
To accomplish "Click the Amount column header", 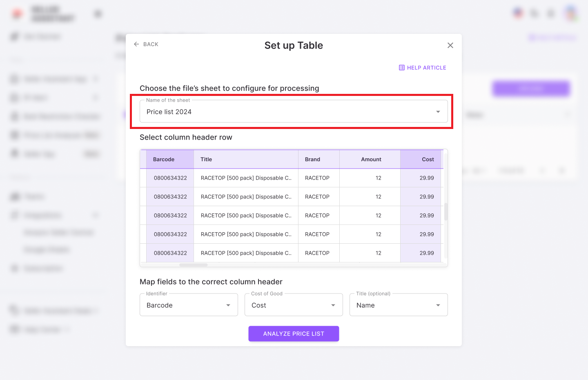I will [x=371, y=160].
